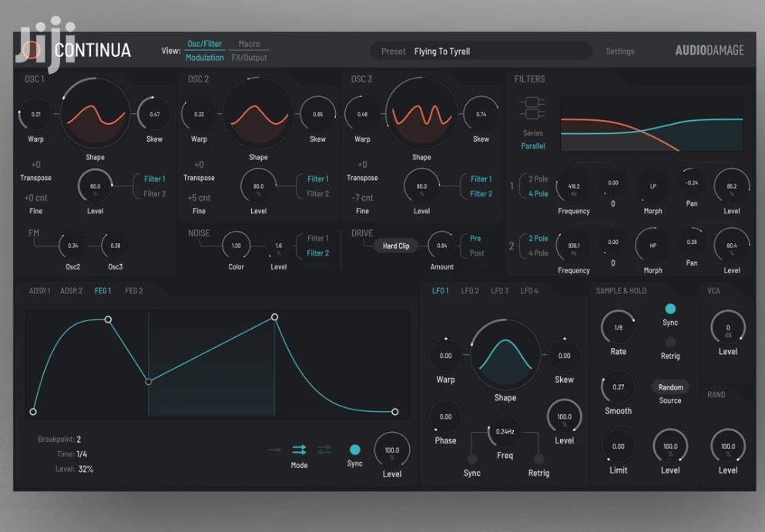
Task: Click the OSC 1 Skew knob
Action: click(x=155, y=114)
